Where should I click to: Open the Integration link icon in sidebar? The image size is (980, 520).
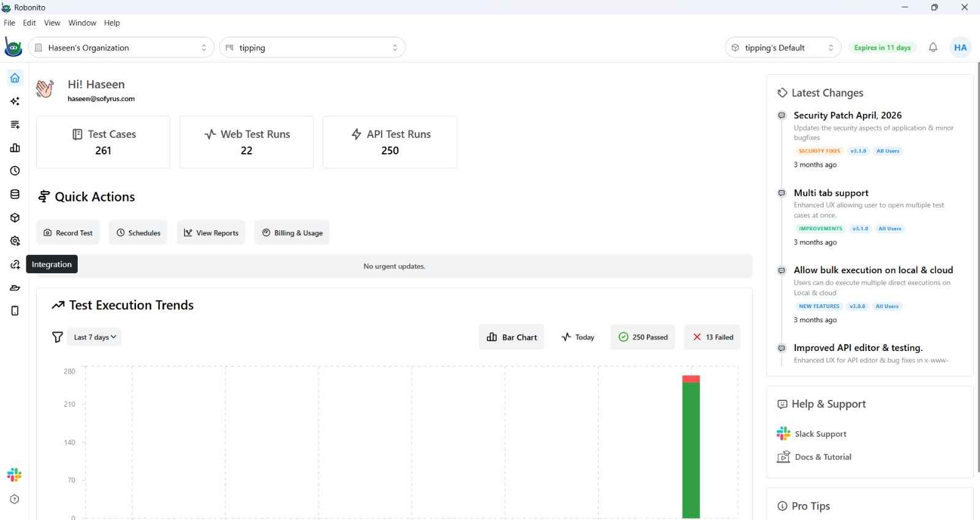pyautogui.click(x=15, y=264)
